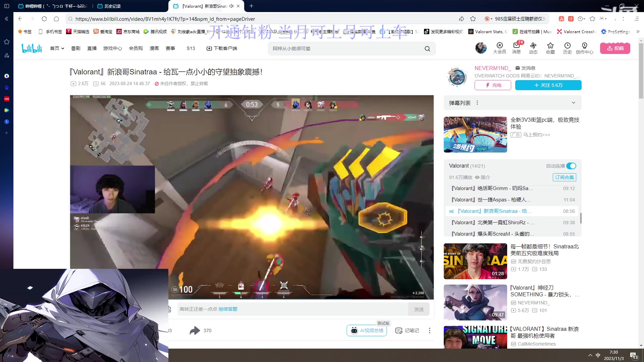Viewport: 644px width, 362px height.
Task: Click the 关注 5.6万 follow button
Action: 548,85
